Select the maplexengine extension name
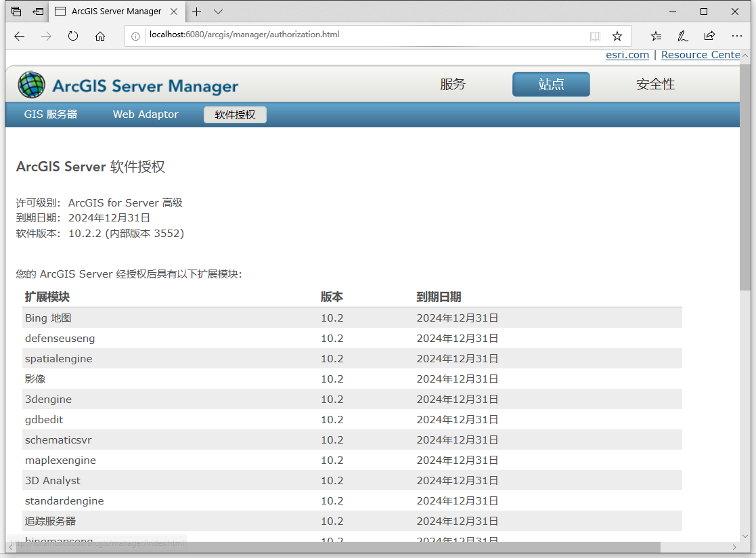756x558 pixels. click(x=60, y=460)
